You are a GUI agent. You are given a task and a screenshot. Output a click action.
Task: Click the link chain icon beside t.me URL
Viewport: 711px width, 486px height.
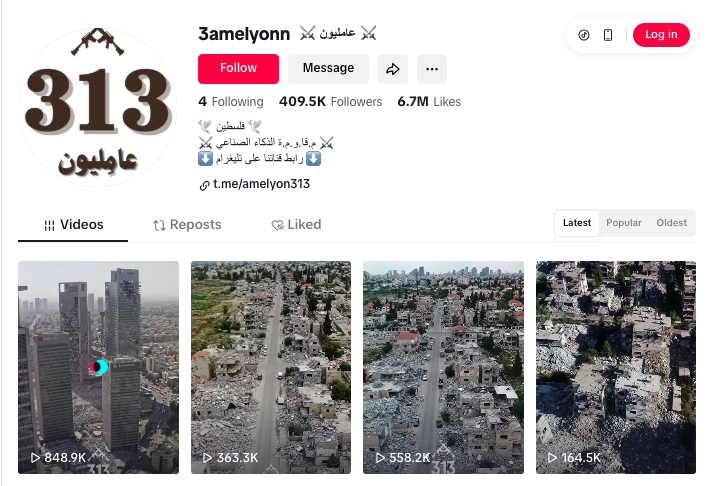pyautogui.click(x=204, y=185)
